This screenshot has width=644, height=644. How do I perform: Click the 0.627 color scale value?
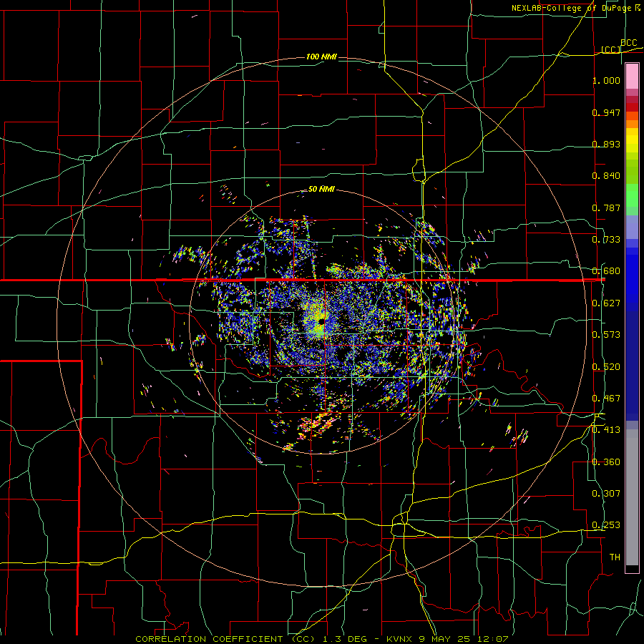606,303
